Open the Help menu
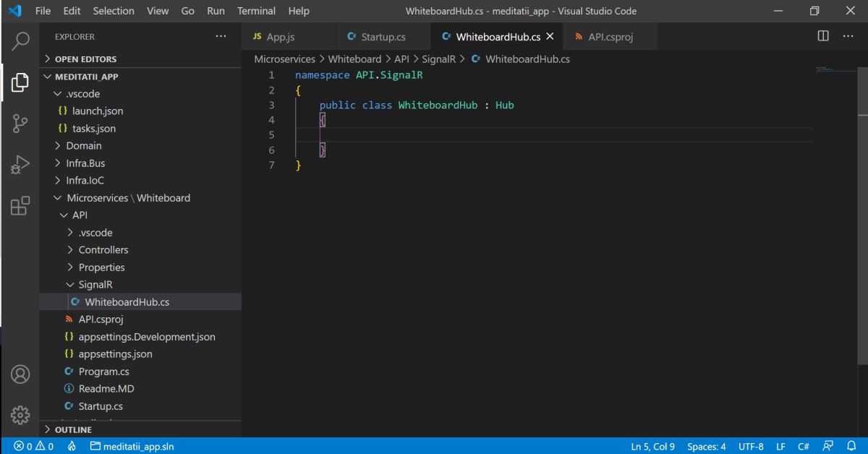The height and width of the screenshot is (454, 868). click(x=299, y=11)
